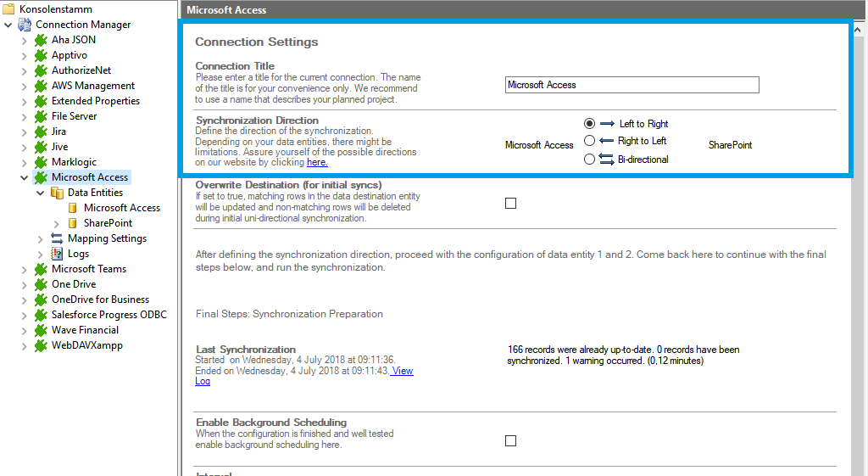This screenshot has width=868, height=476.
Task: Expand the SharePoint data entity node
Action: (56, 224)
